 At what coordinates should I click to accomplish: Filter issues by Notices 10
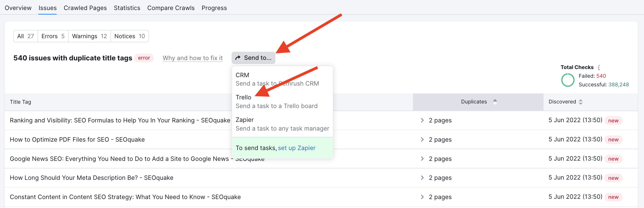click(130, 36)
